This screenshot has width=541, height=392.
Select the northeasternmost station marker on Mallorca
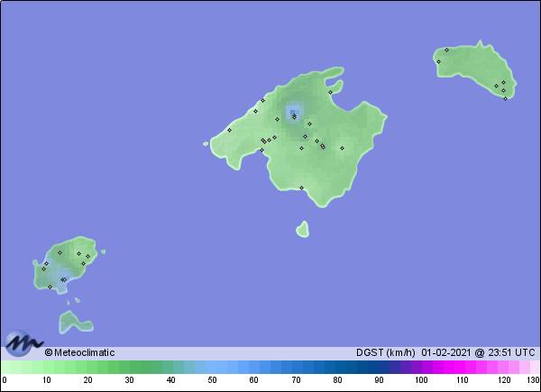pos(330,92)
